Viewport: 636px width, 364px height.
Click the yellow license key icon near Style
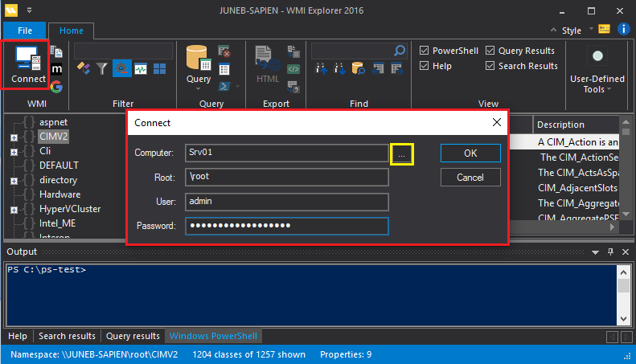tap(604, 29)
